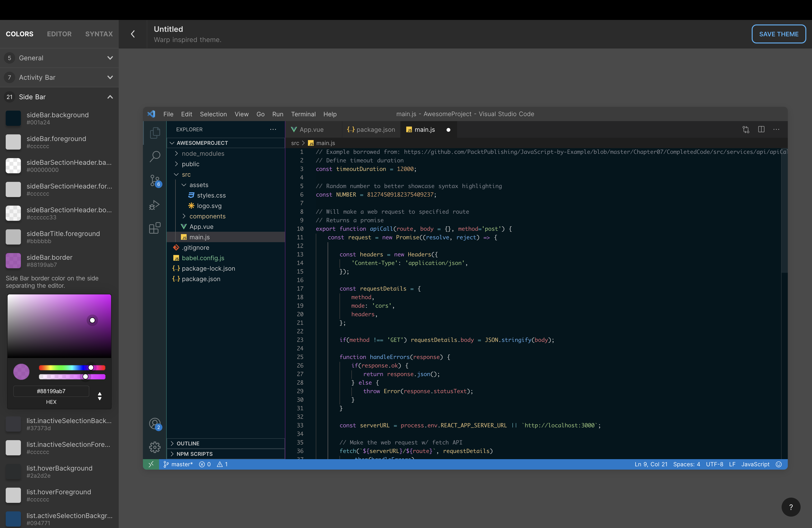Click the back arrow next to Untitled
The width and height of the screenshot is (812, 528).
133,34
